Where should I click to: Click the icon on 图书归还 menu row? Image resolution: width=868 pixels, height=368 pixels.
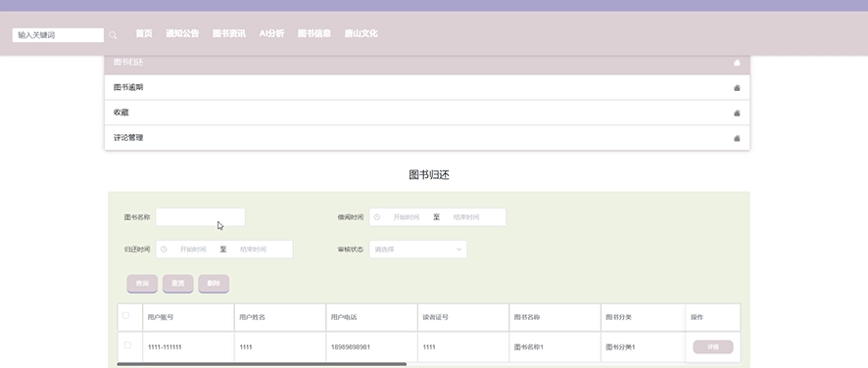click(737, 63)
